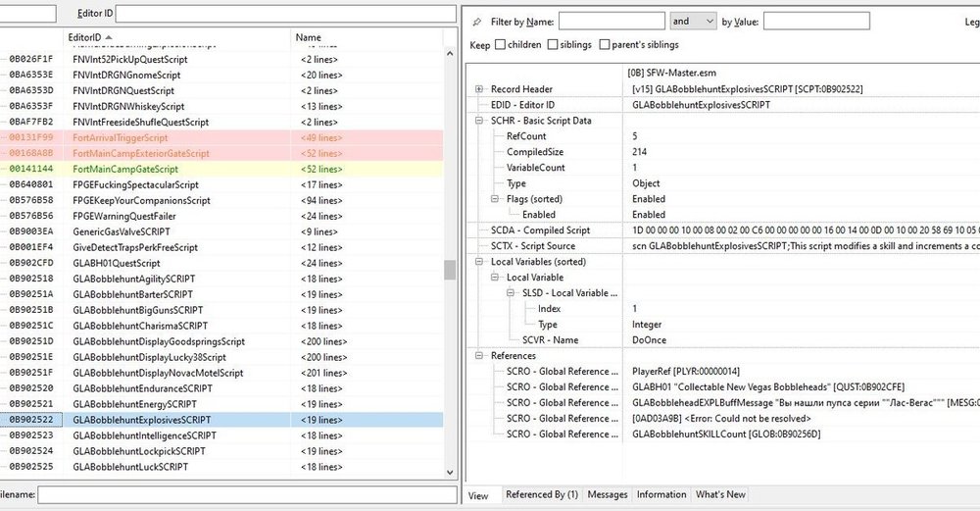Click the SCTX - Script Source row
980x511 pixels.
pyautogui.click(x=722, y=246)
